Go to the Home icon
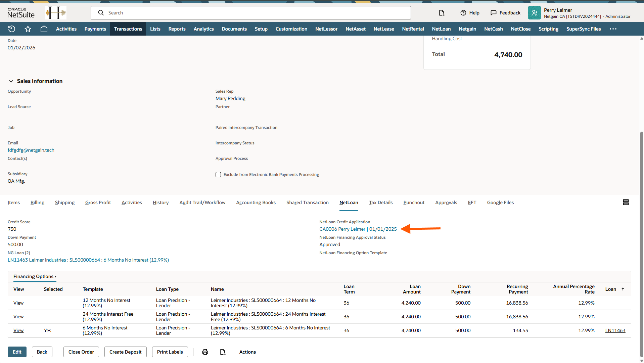 tap(44, 29)
